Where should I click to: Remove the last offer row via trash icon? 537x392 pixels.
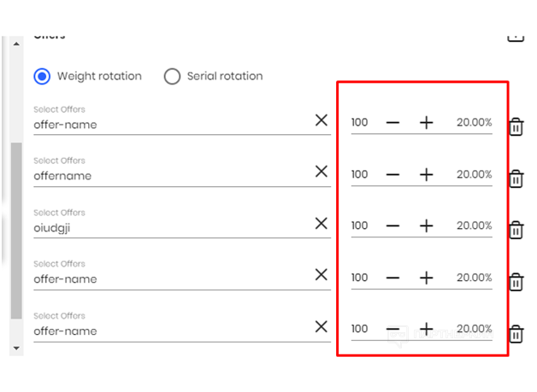[x=516, y=334]
